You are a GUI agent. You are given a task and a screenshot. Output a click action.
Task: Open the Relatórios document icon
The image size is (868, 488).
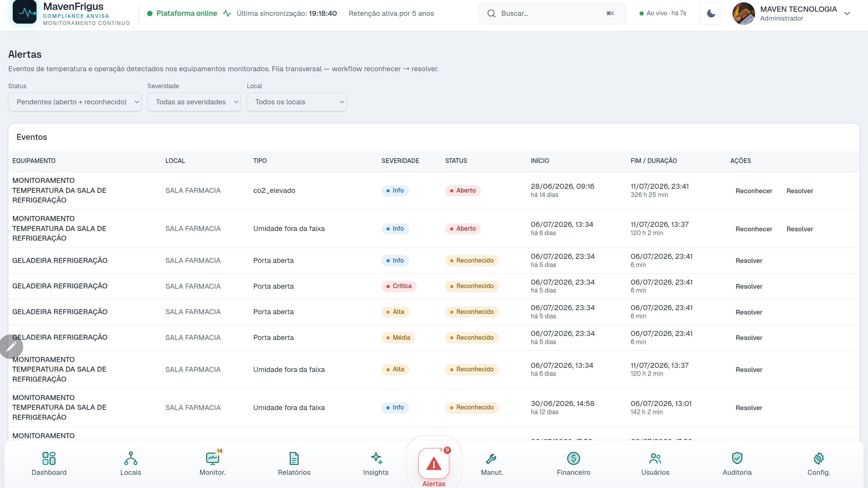[x=294, y=458]
